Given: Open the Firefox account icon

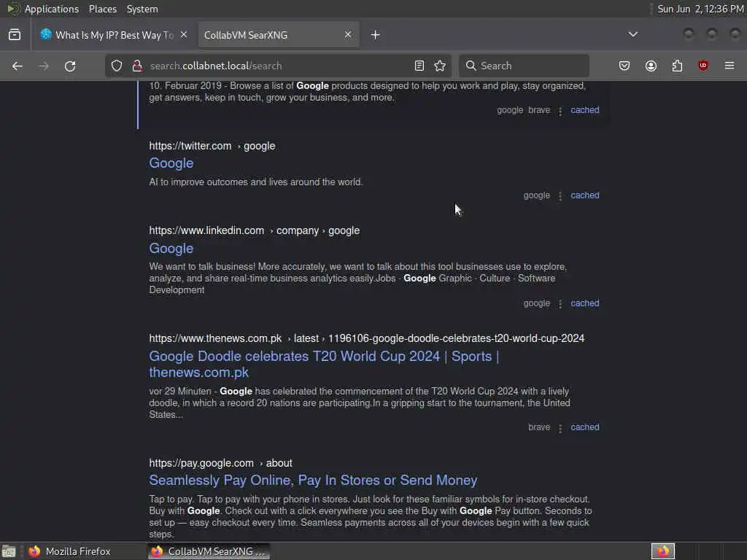Looking at the screenshot, I should [x=651, y=66].
